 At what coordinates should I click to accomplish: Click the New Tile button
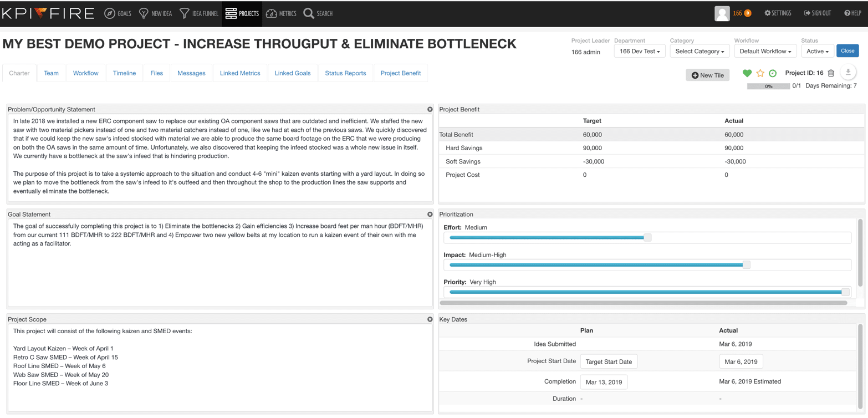click(x=708, y=75)
